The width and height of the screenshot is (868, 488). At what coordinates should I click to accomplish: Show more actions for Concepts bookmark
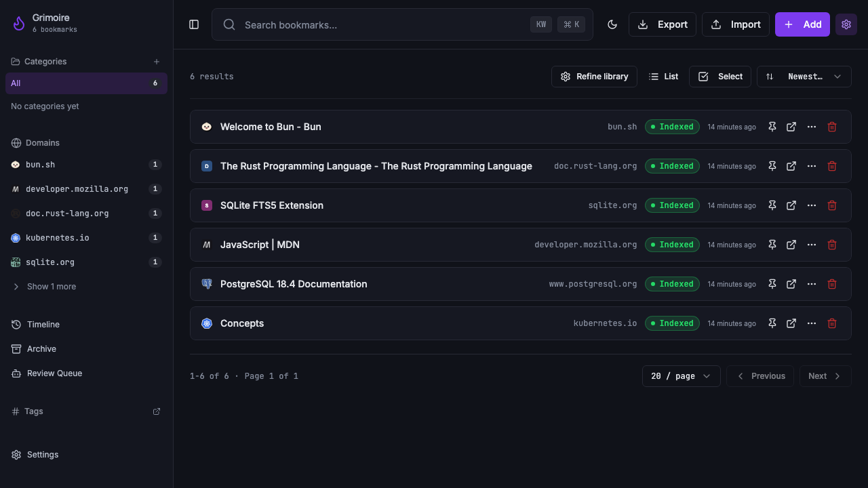(812, 323)
